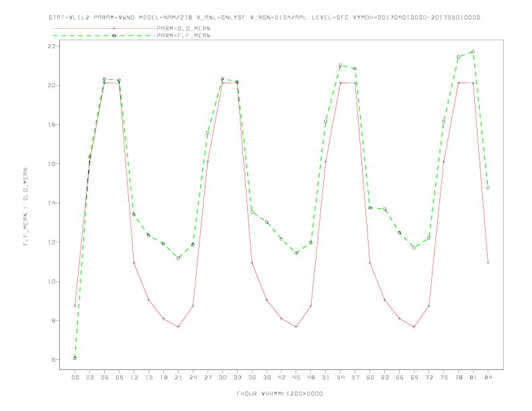Click x-axis tick label 36
Viewport: 532px width, 411px height.
252,377
